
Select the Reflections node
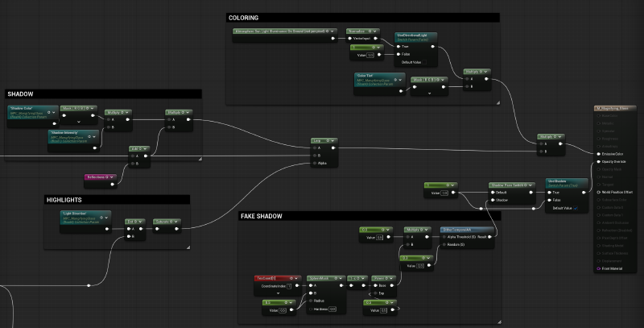click(101, 176)
